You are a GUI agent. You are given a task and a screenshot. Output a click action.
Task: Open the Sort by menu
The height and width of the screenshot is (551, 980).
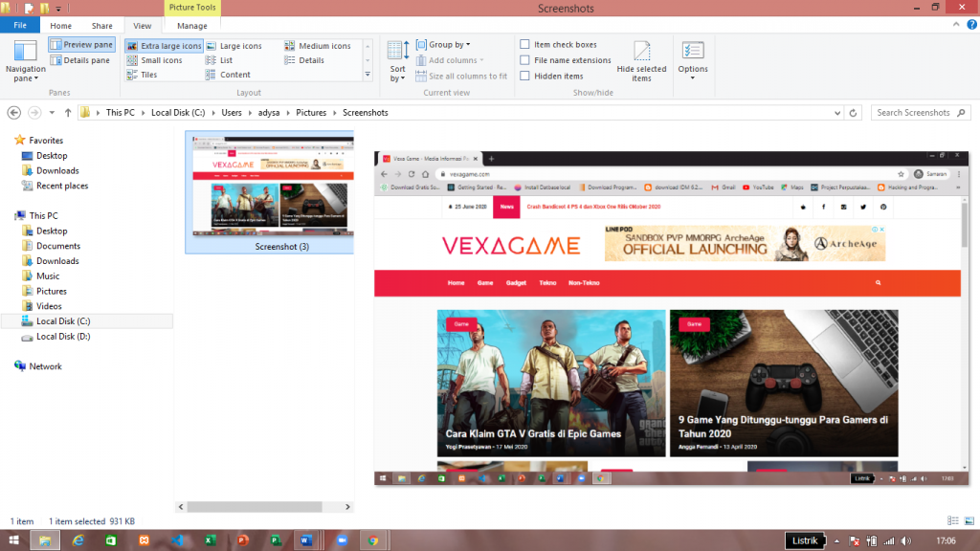click(398, 61)
